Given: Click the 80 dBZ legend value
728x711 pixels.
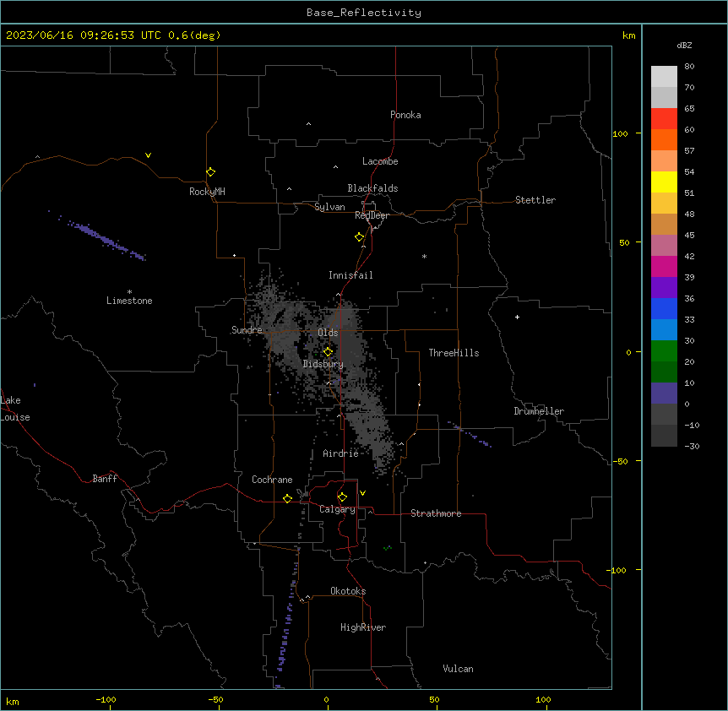Looking at the screenshot, I should pos(689,67).
